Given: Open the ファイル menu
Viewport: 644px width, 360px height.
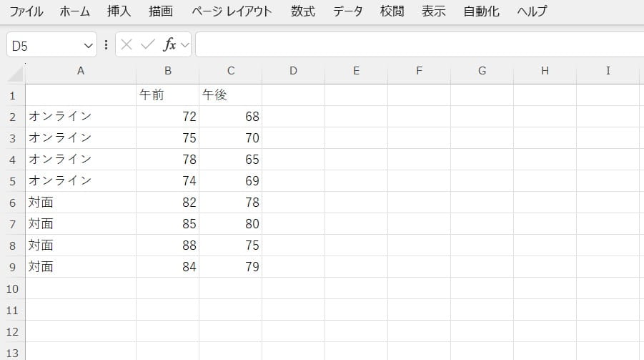Looking at the screenshot, I should [26, 11].
